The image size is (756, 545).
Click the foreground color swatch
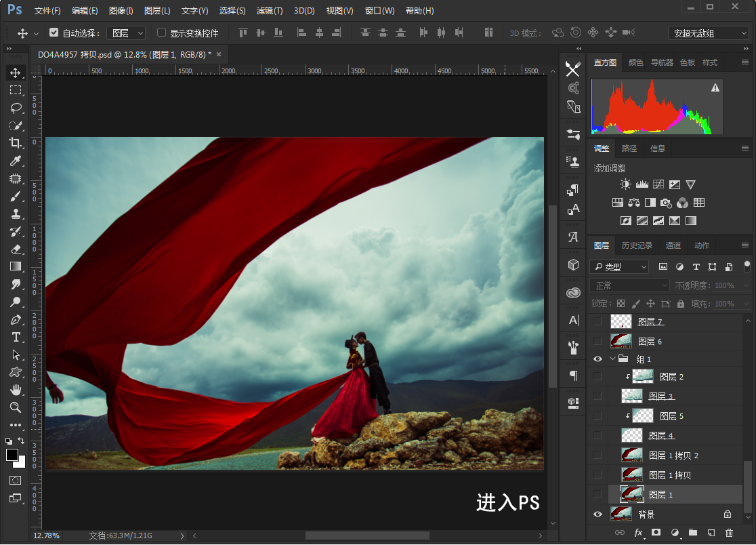(12, 455)
